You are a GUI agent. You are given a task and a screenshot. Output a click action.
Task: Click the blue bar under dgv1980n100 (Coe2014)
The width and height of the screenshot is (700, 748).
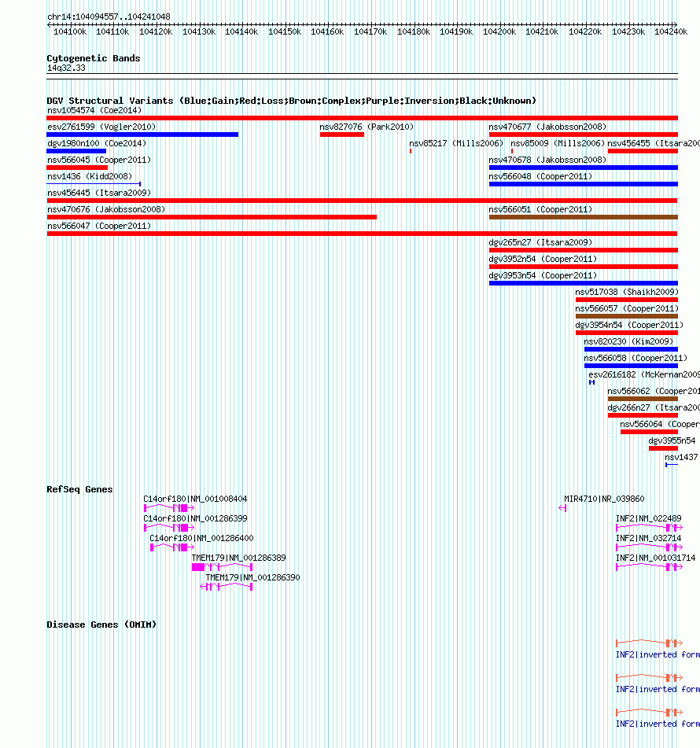point(76,151)
